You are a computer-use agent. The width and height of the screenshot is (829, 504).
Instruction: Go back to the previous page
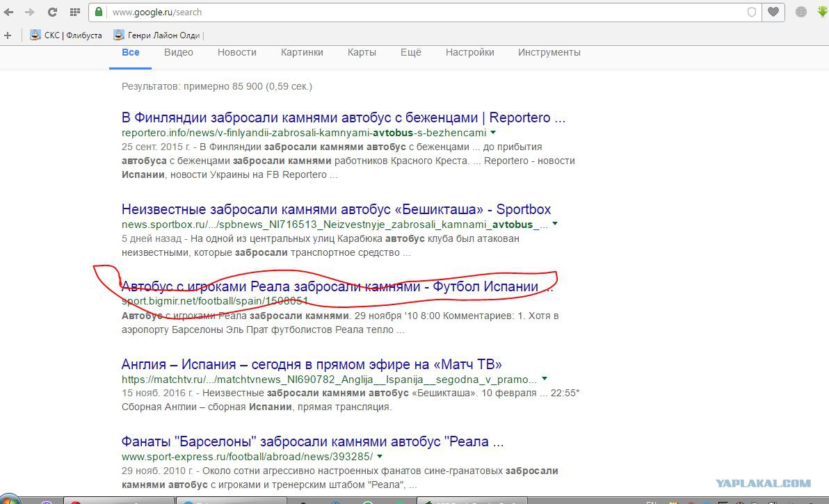(x=8, y=12)
